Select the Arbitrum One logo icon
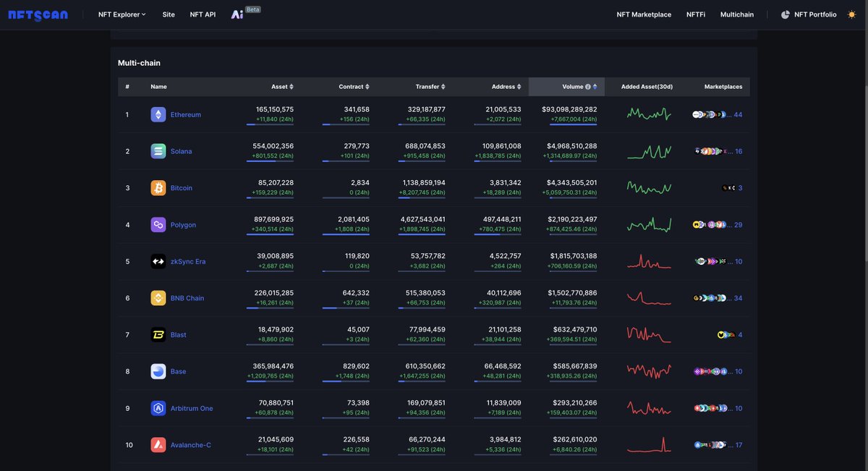 click(x=158, y=408)
